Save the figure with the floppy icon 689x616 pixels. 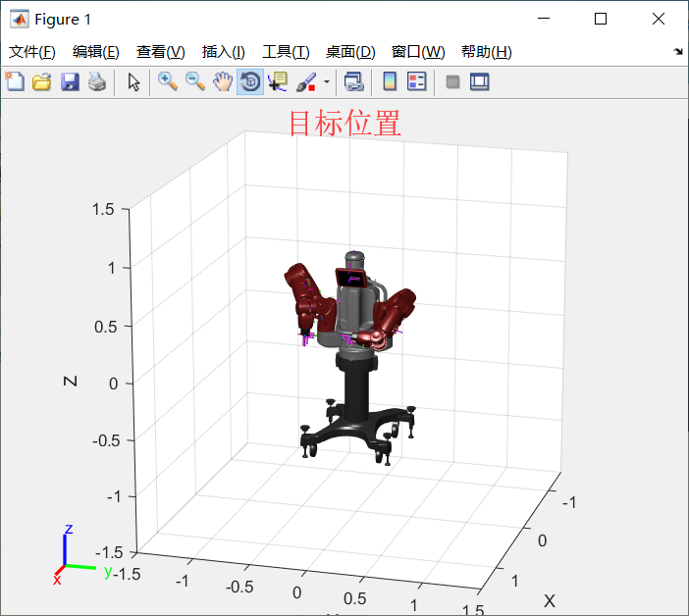point(70,81)
